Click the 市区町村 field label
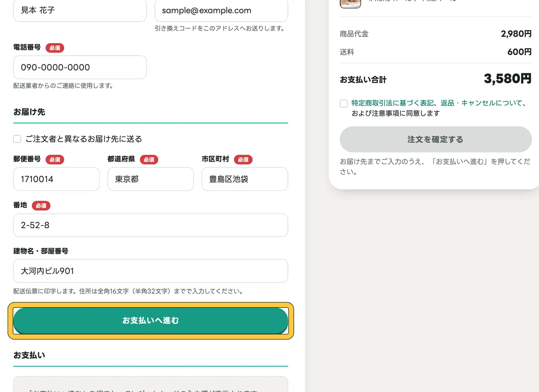The height and width of the screenshot is (392, 539). [x=215, y=159]
